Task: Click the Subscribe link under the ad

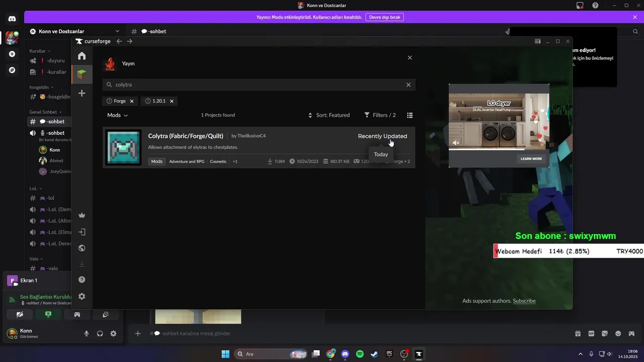Action: [x=524, y=301]
